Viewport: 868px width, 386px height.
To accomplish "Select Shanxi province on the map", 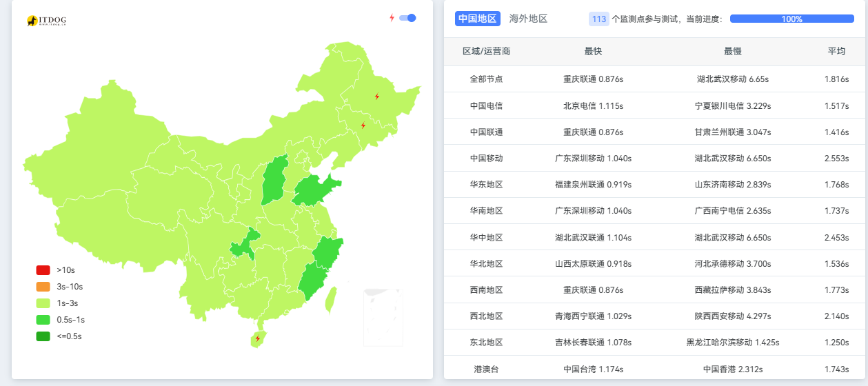I will [x=276, y=181].
